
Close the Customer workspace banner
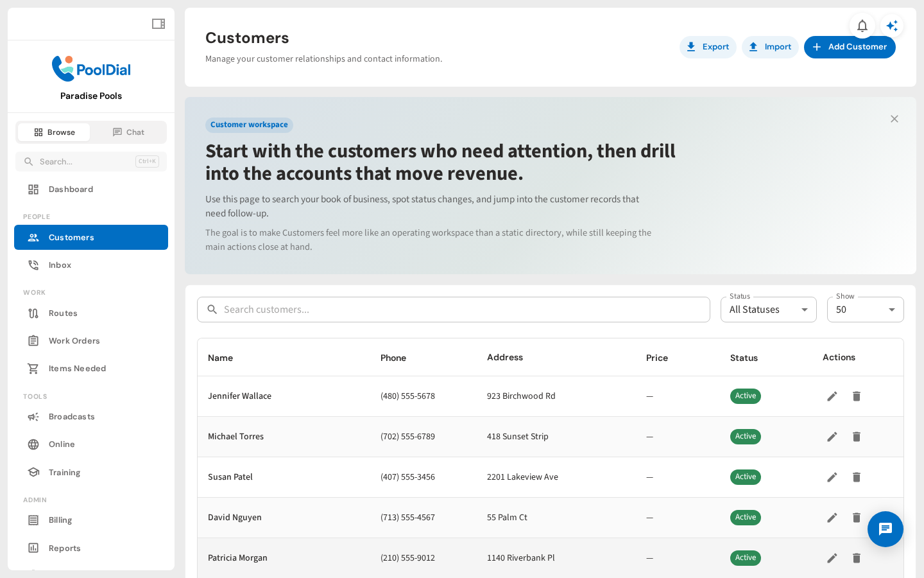coord(894,119)
